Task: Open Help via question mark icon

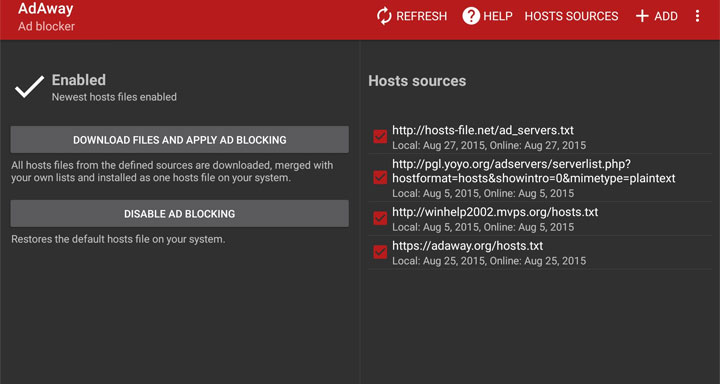Action: coord(471,16)
